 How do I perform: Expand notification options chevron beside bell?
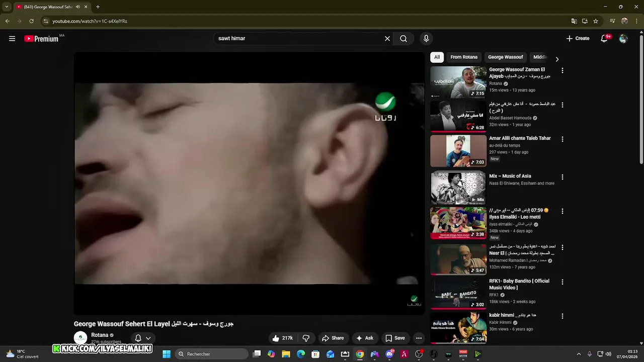pos(148,338)
